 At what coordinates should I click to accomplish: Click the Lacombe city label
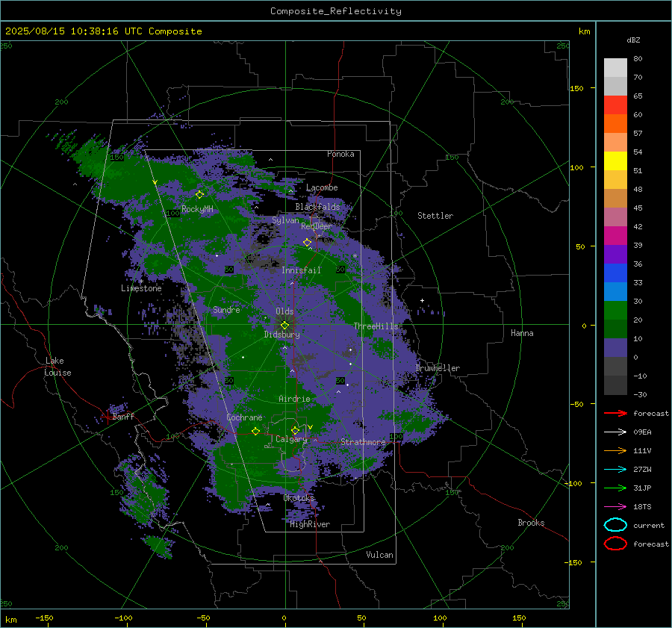point(322,187)
